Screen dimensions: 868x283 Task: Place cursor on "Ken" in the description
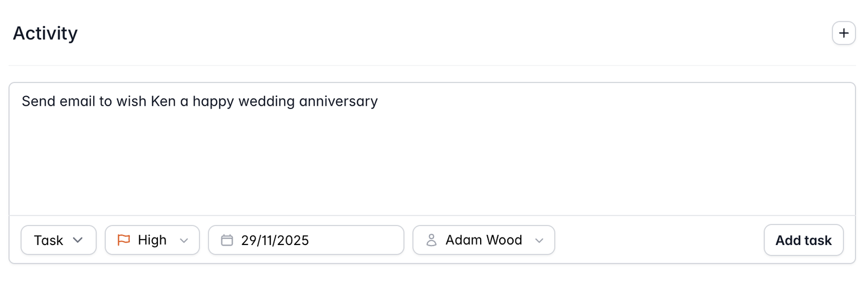coord(163,101)
